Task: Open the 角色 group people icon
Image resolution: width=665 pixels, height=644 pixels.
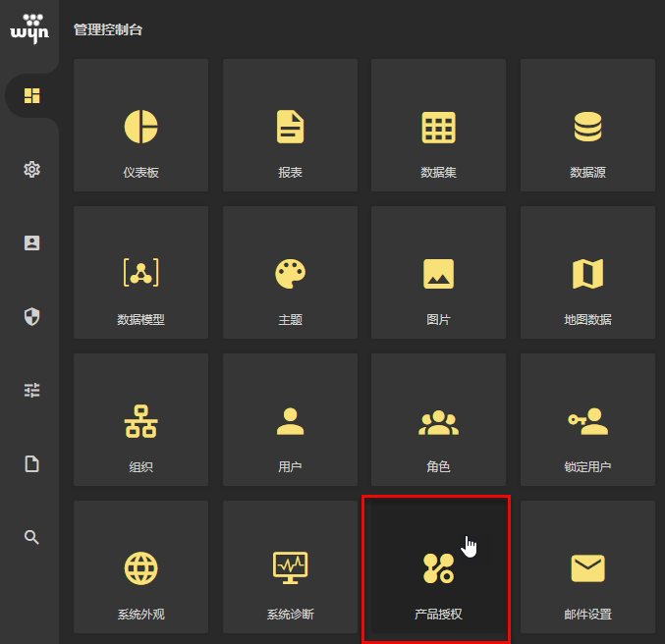Action: point(438,422)
